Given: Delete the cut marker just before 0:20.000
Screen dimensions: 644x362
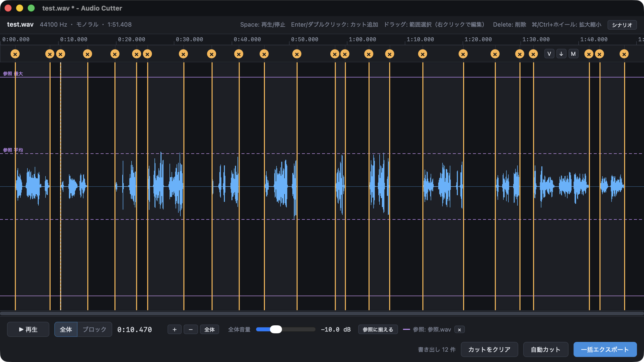Looking at the screenshot, I should coord(115,54).
